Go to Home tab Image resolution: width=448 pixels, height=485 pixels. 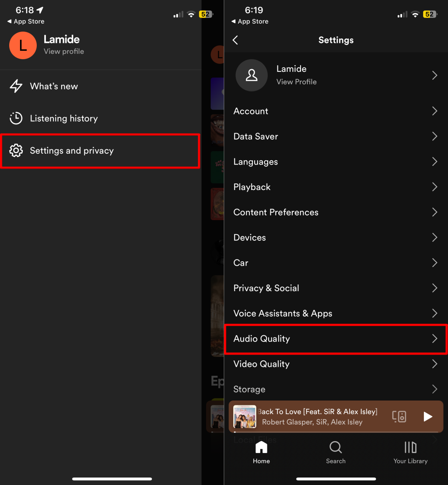[x=261, y=453]
